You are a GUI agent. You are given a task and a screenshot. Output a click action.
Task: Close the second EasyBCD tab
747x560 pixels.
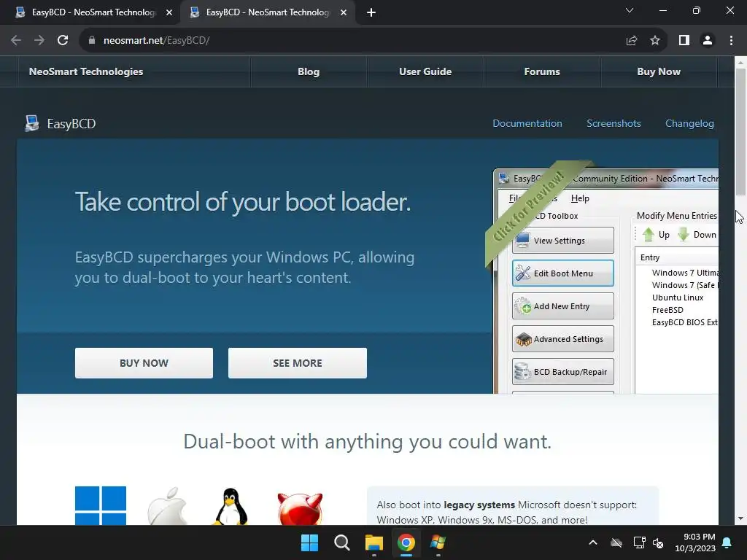click(344, 12)
